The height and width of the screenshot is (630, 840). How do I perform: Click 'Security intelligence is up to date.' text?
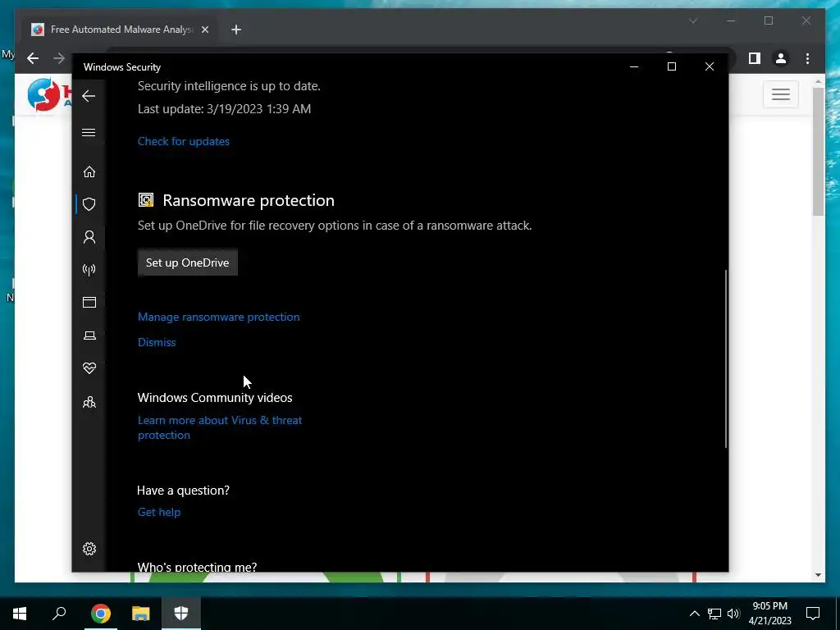pos(229,85)
